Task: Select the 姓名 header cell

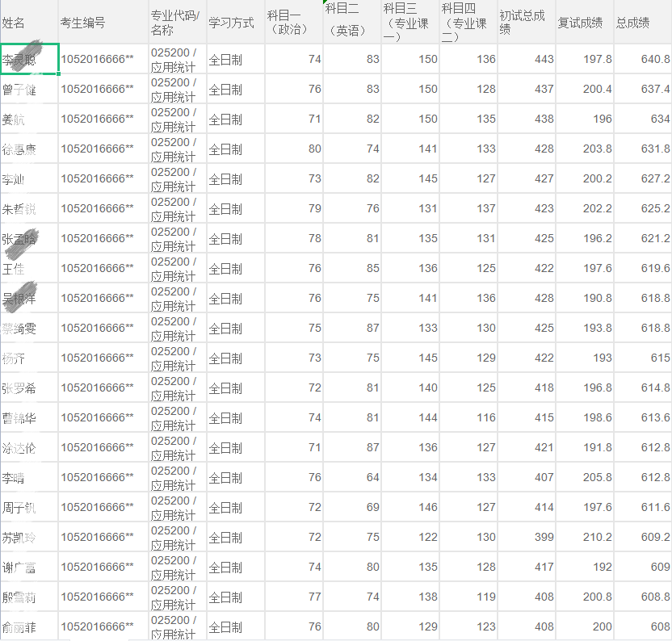Action: [29, 22]
